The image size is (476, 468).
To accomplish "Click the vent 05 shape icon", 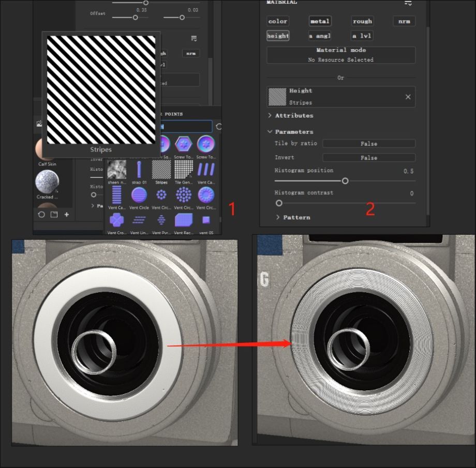I will [206, 220].
